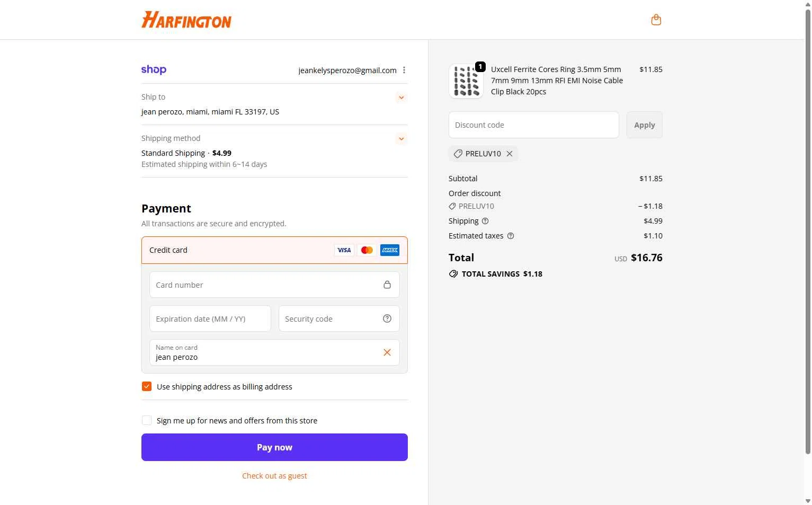
Task: Click the PRELUV10 tag icon chip
Action: [x=458, y=154]
